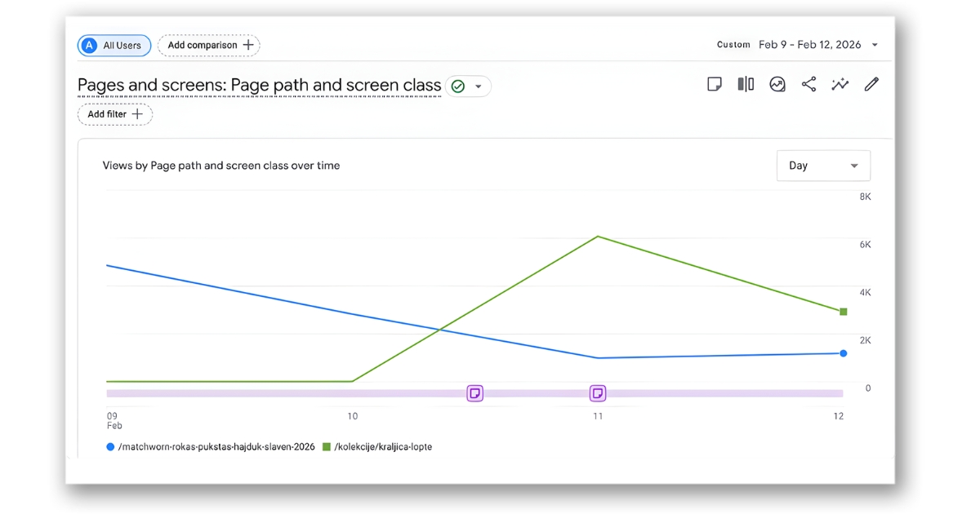Open the annotations note icon in header

coord(715,84)
